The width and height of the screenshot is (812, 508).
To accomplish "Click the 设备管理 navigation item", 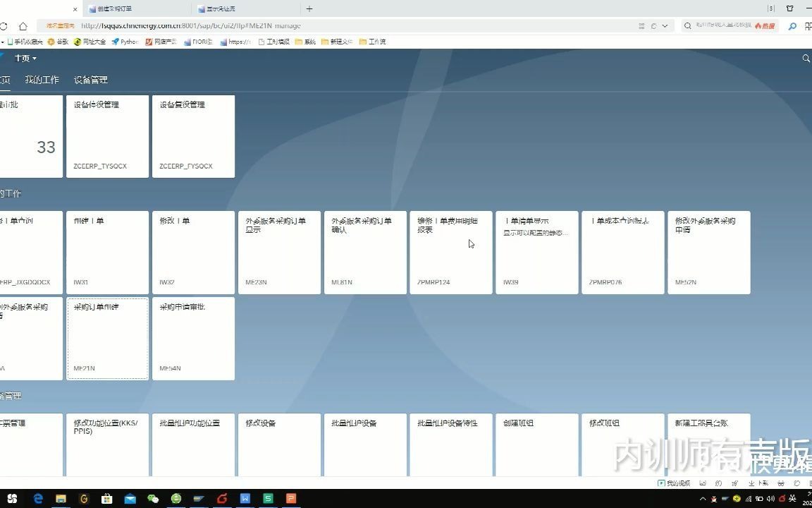I will click(90, 79).
